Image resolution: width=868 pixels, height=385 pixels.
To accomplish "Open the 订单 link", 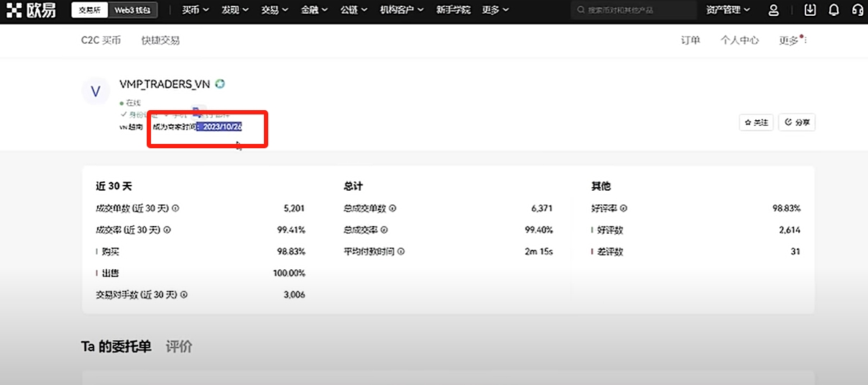I will click(690, 40).
